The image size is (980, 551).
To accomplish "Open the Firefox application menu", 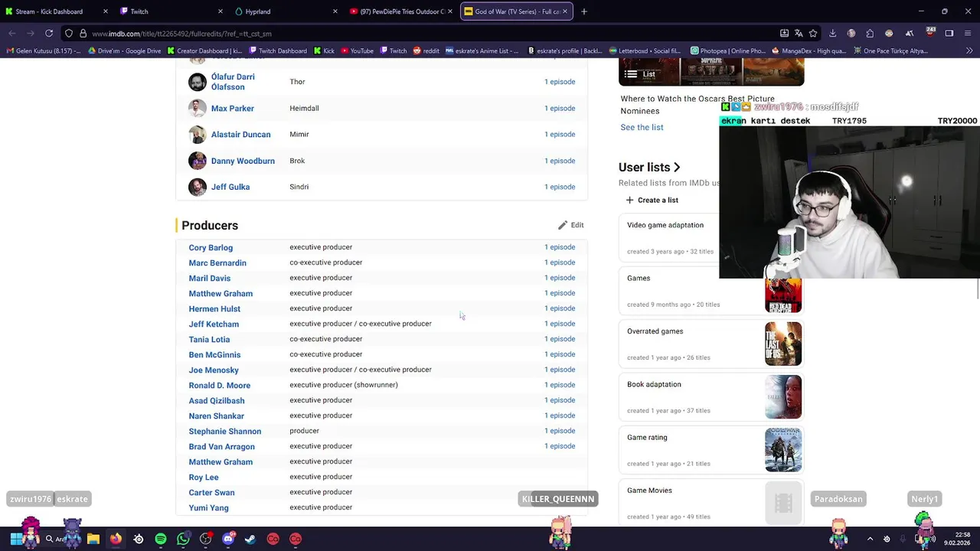I will pyautogui.click(x=969, y=34).
